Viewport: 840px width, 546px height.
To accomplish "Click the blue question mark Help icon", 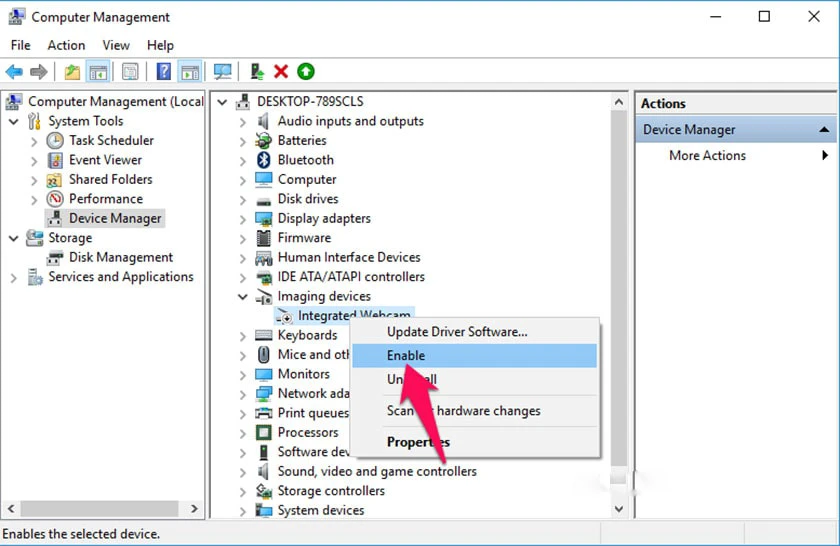I will click(164, 71).
